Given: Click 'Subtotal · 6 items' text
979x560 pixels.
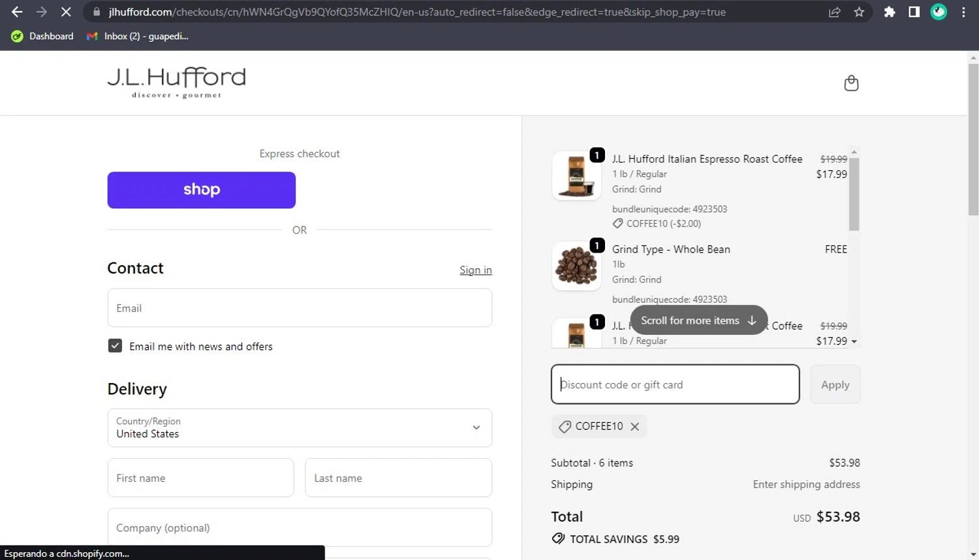Looking at the screenshot, I should click(x=592, y=463).
